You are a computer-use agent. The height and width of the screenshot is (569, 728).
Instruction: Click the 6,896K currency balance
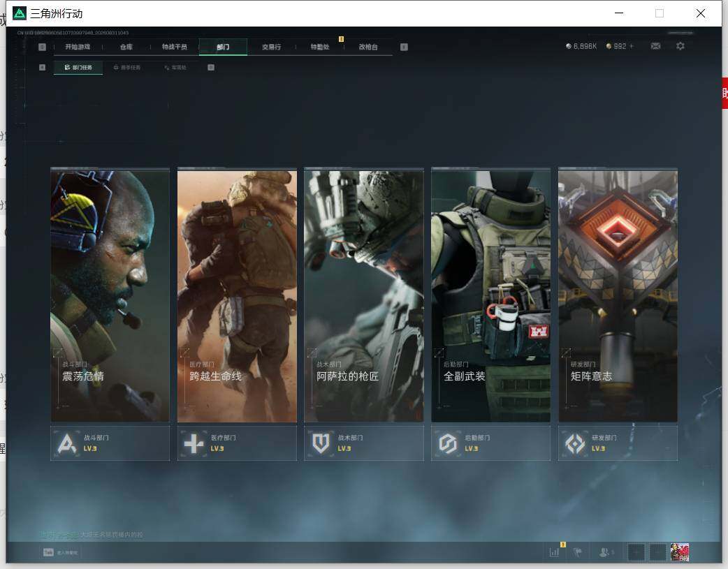[581, 46]
